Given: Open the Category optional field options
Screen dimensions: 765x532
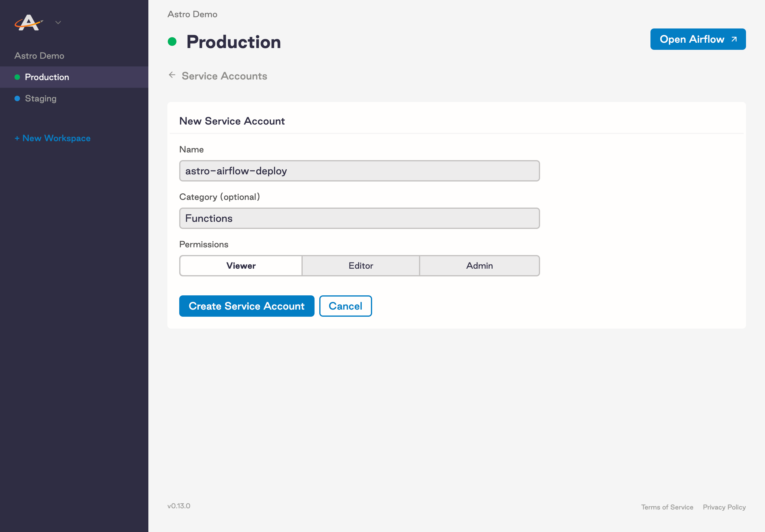Looking at the screenshot, I should pos(359,218).
